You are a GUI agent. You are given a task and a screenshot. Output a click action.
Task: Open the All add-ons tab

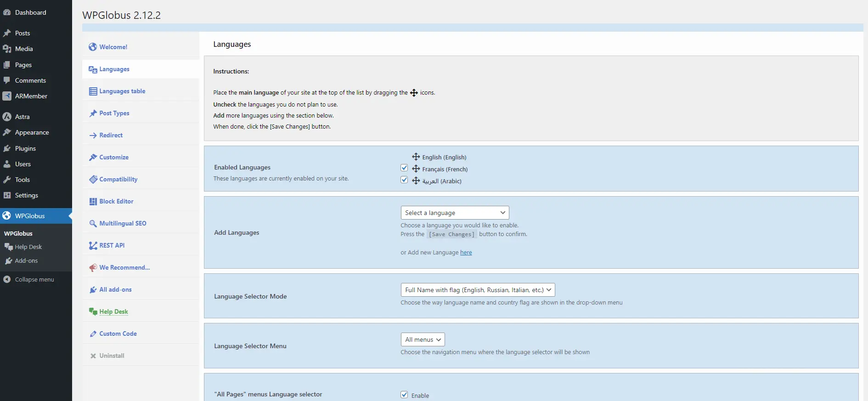point(141,289)
